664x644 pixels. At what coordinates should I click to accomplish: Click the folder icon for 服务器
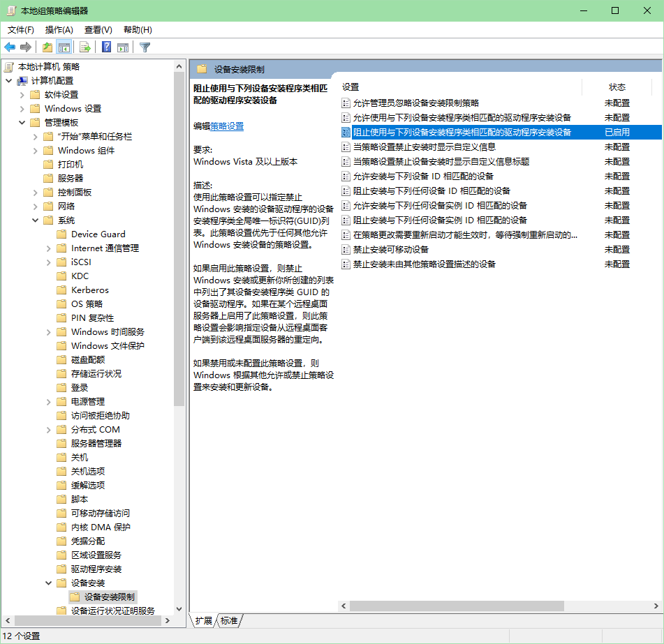coord(48,179)
